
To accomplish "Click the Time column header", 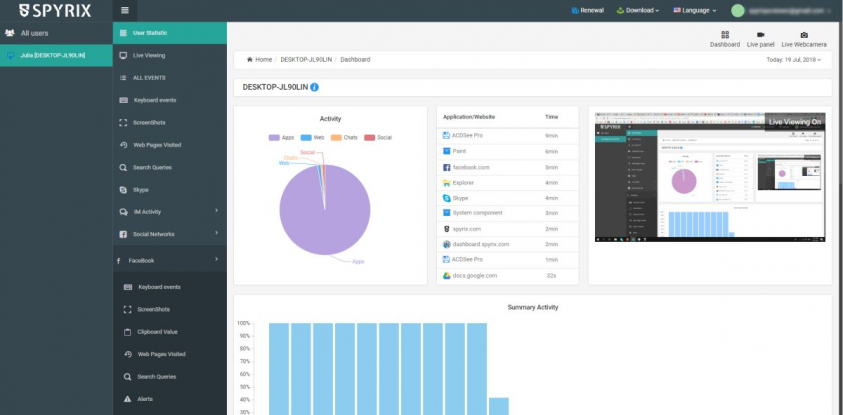I will [x=551, y=117].
